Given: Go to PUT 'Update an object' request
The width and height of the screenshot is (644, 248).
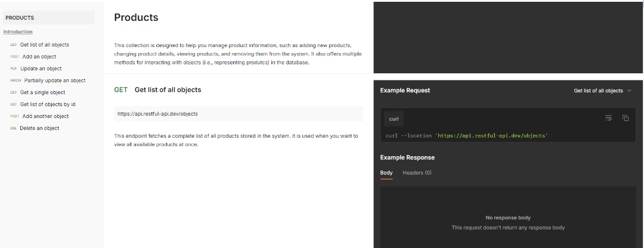Looking at the screenshot, I should [36, 69].
